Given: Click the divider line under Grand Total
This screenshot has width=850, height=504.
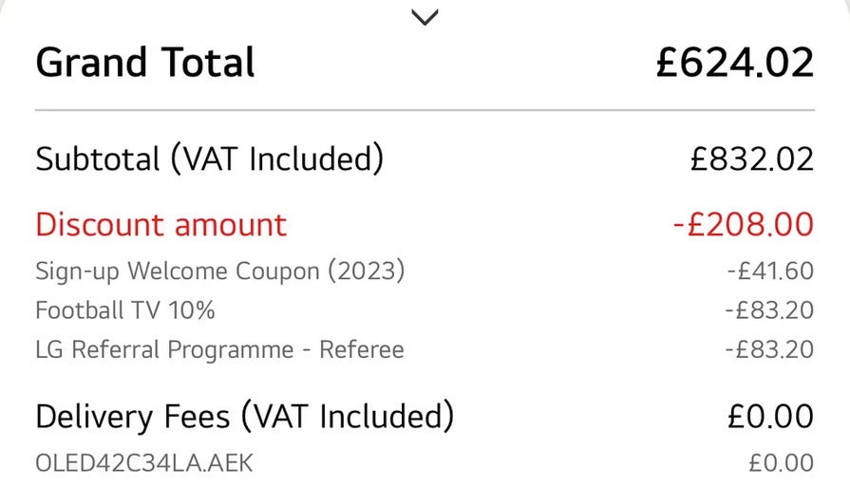Looking at the screenshot, I should [x=425, y=111].
